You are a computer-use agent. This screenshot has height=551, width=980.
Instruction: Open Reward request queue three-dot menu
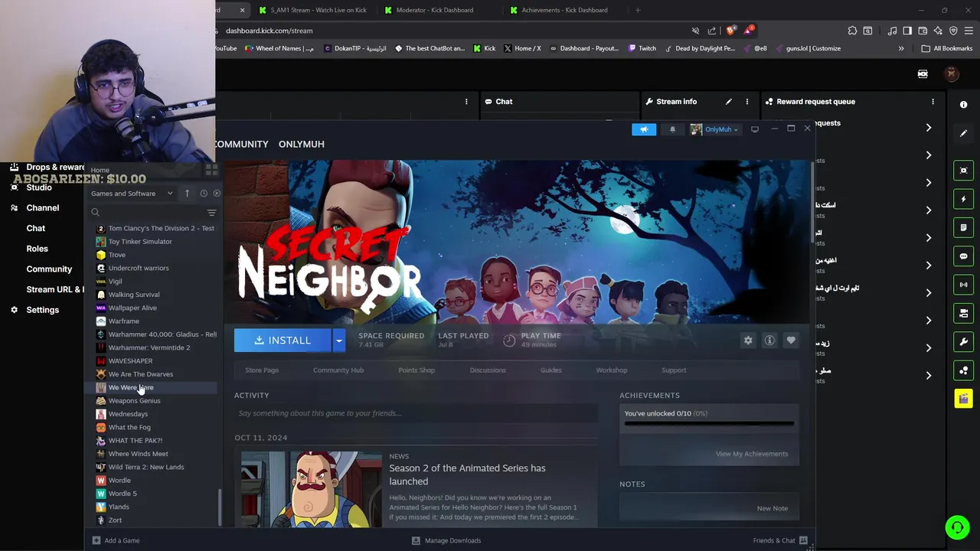[933, 102]
